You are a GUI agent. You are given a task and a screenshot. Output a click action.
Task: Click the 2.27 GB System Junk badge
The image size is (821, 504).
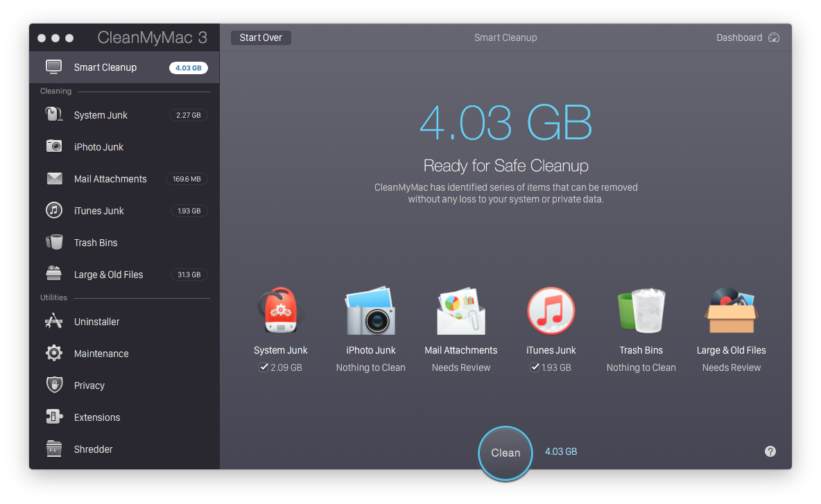pos(189,115)
